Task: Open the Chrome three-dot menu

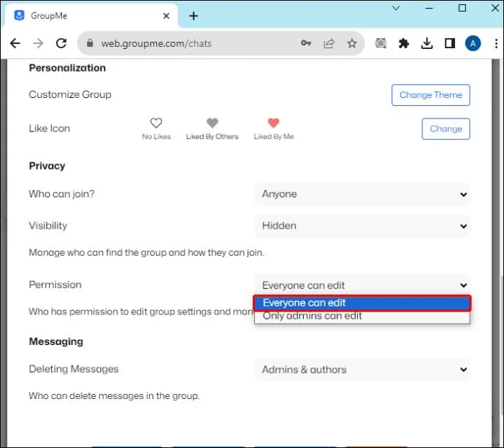Action: click(496, 43)
